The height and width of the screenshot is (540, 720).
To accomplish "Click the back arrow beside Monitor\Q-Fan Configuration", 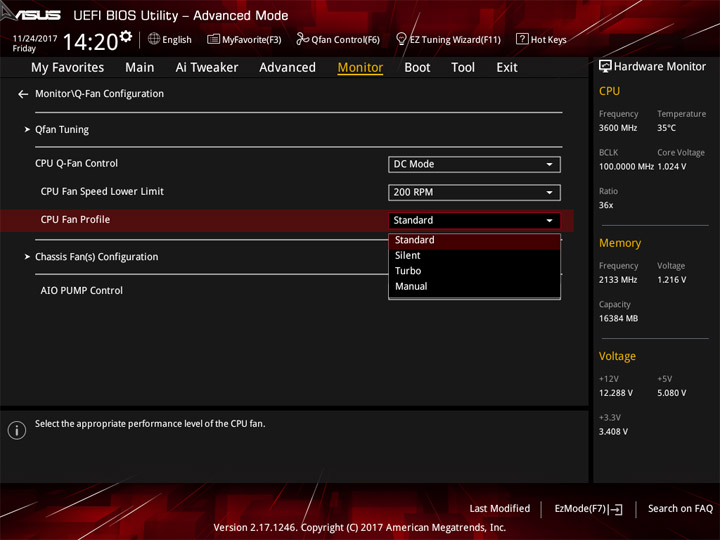I will 23,94.
